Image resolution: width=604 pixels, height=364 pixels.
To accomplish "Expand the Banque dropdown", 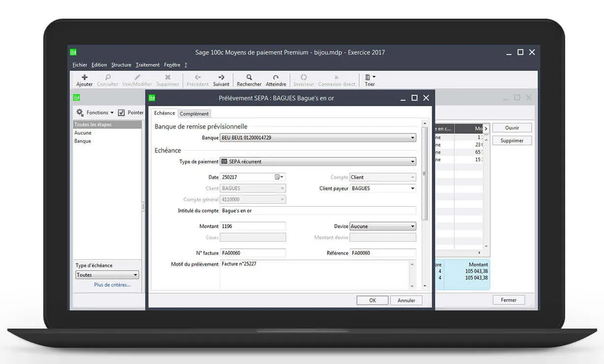I will pos(412,138).
